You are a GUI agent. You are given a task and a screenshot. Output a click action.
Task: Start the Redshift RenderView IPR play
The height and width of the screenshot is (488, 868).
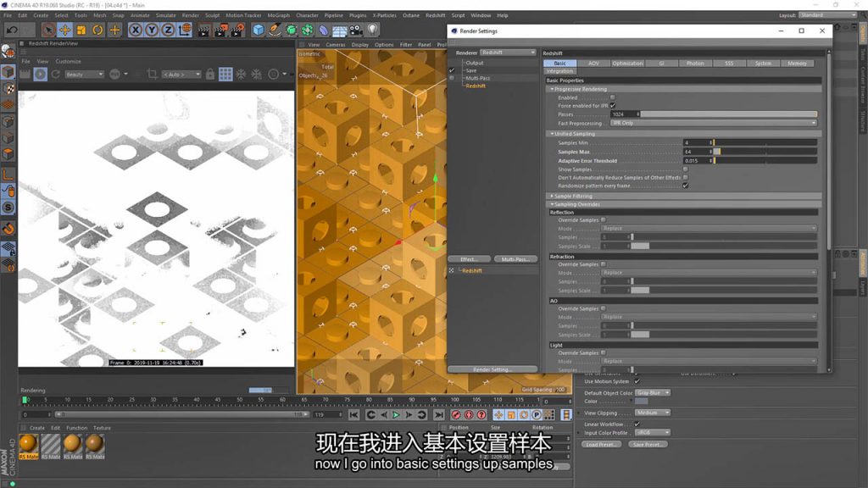(x=41, y=75)
